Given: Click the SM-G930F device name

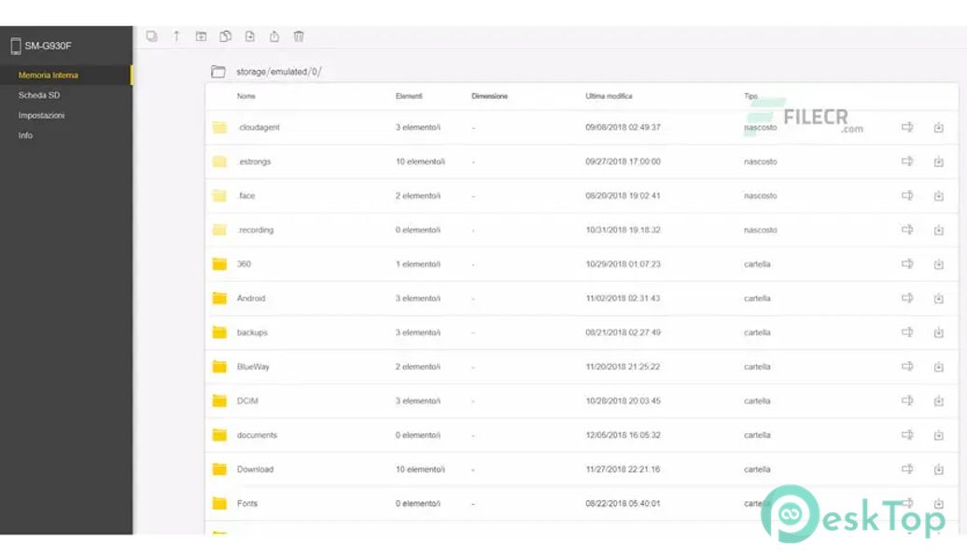Looking at the screenshot, I should pyautogui.click(x=49, y=46).
